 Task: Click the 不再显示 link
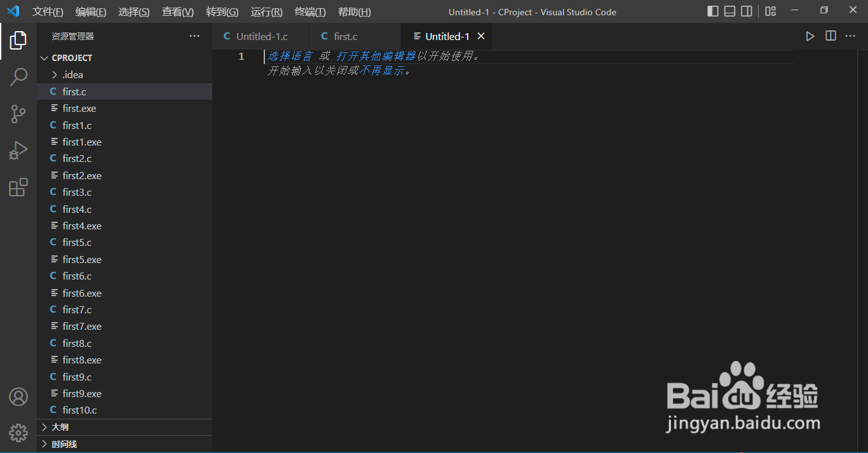pos(382,71)
